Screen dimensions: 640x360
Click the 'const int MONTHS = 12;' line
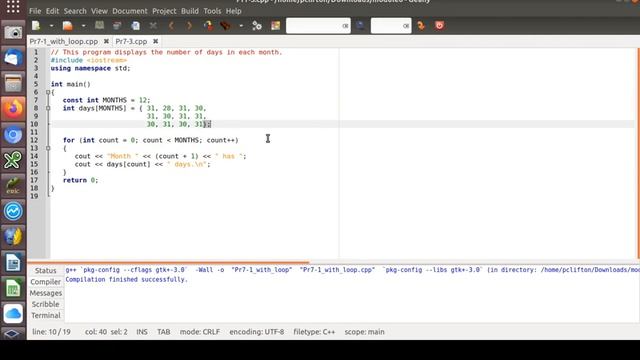point(106,100)
